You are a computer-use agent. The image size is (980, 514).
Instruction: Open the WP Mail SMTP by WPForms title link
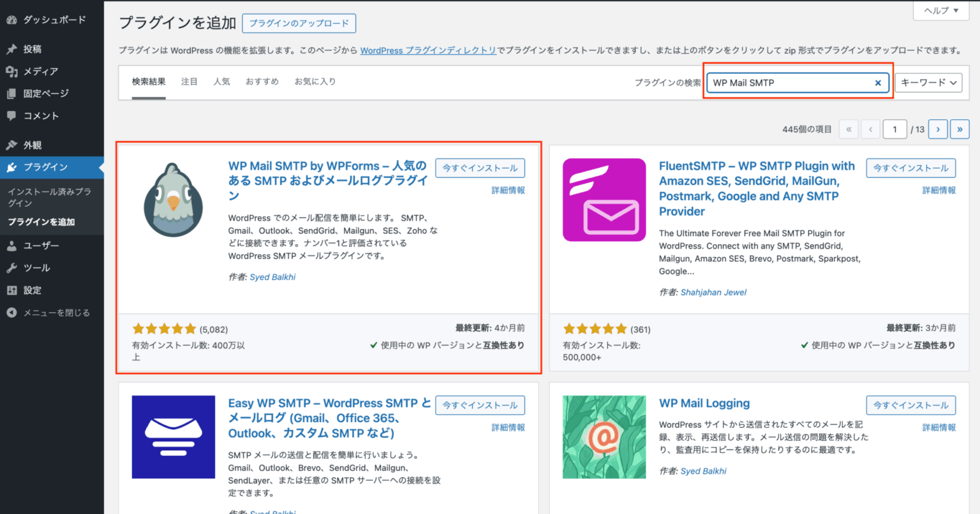(x=328, y=180)
